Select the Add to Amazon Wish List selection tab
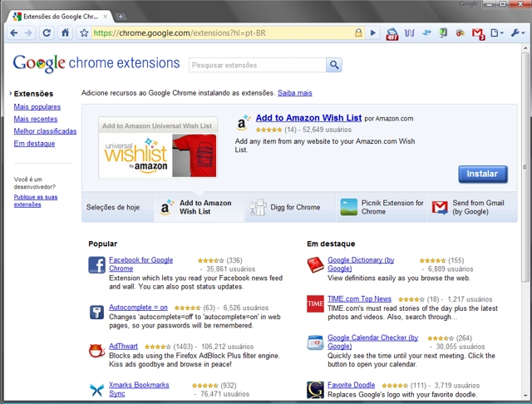532x404 pixels. pos(199,207)
